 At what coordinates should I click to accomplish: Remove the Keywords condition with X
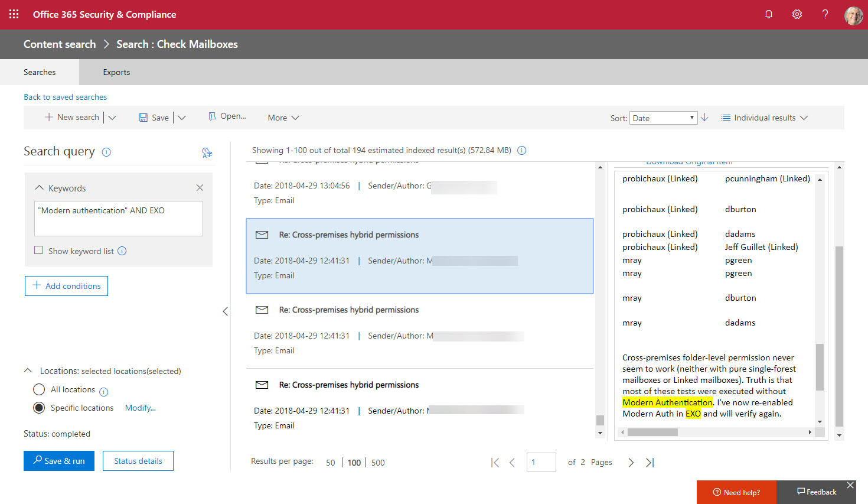click(200, 188)
